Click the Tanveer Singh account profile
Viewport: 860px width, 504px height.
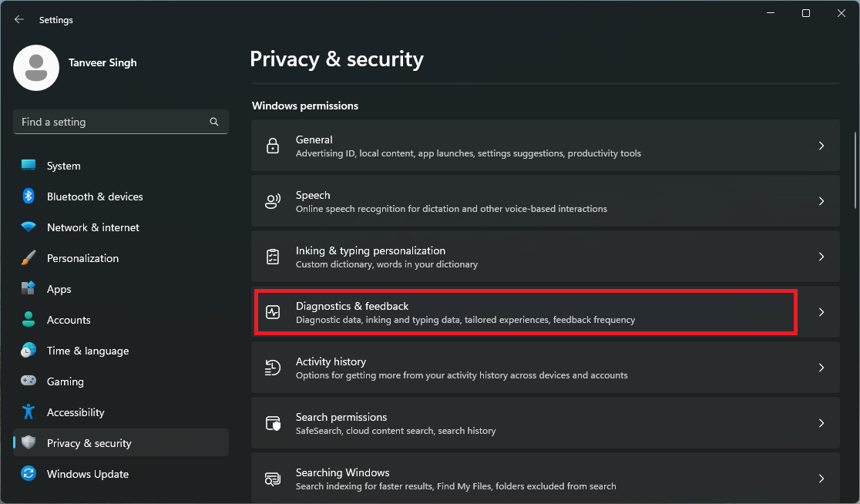(75, 68)
